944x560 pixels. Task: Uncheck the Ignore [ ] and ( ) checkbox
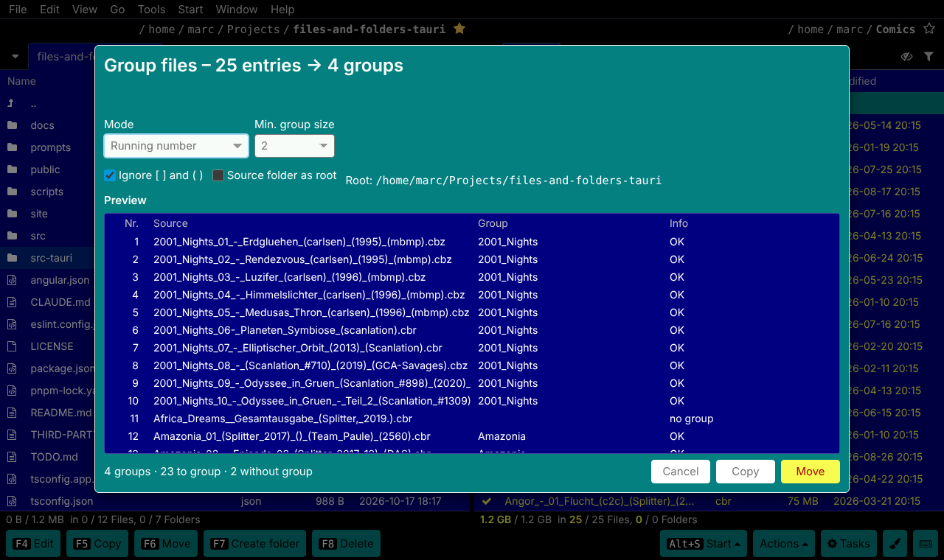(111, 175)
